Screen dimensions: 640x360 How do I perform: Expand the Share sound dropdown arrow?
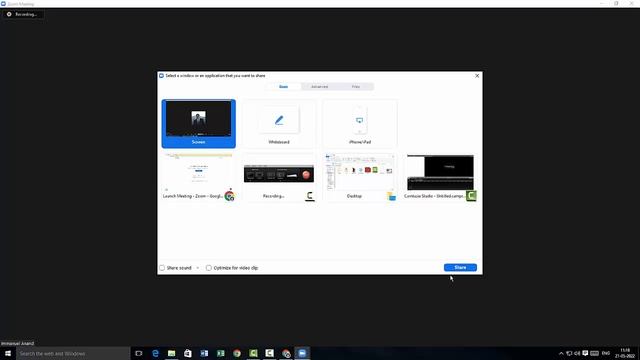click(198, 268)
